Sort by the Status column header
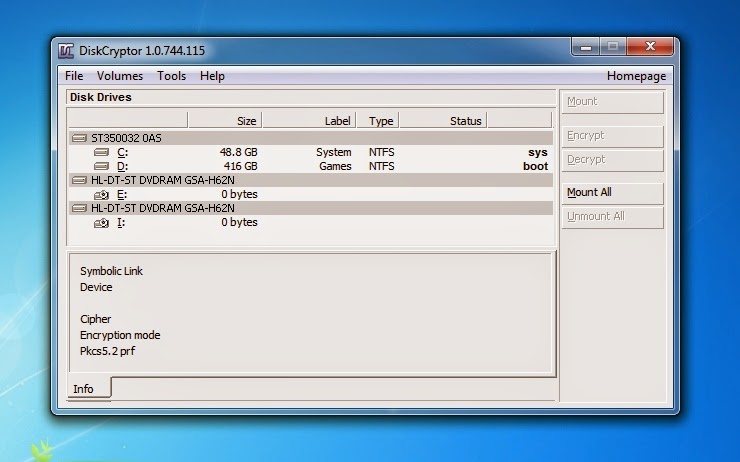 click(443, 121)
